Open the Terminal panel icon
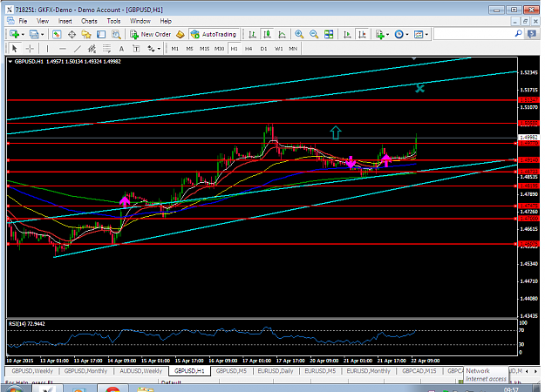The image size is (545, 392). (x=101, y=34)
